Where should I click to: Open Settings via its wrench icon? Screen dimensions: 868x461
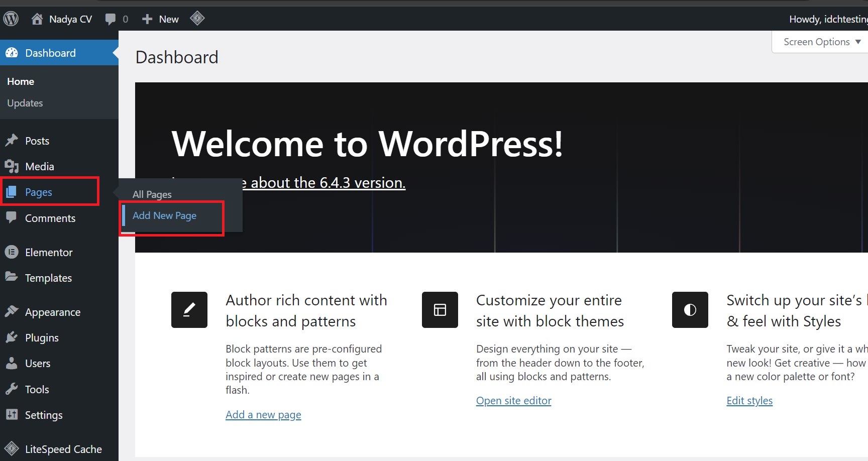[x=12, y=415]
